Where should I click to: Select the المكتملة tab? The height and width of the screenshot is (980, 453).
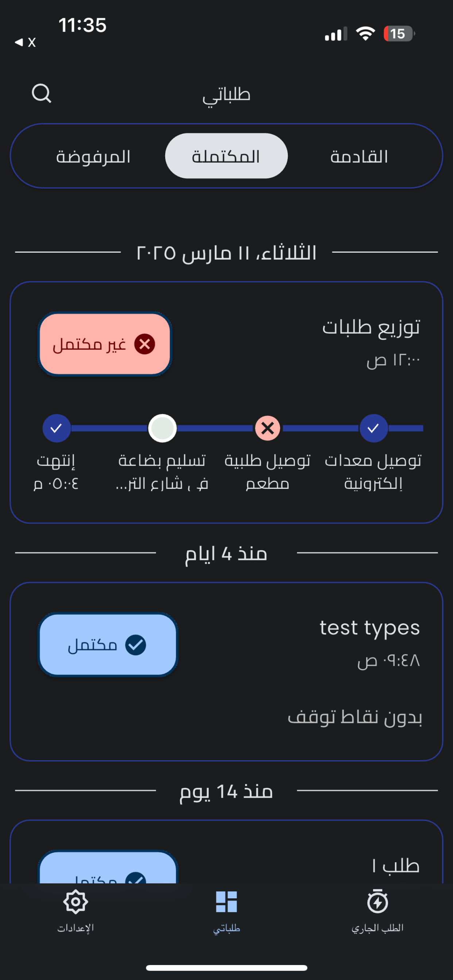click(226, 156)
